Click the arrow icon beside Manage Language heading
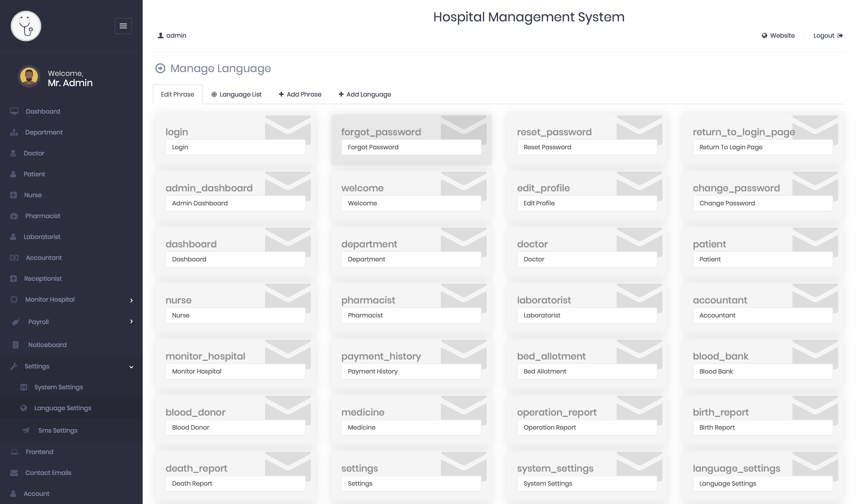Viewport: 856px width, 504px height. click(x=160, y=68)
